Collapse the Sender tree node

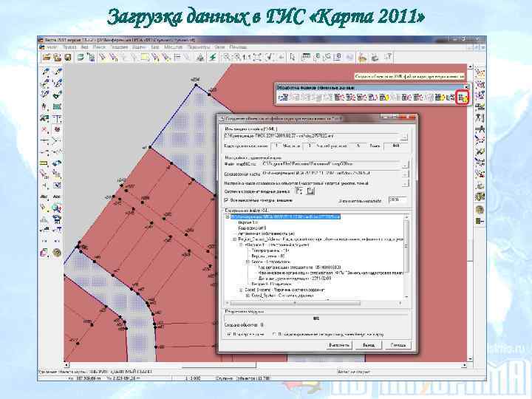click(248, 262)
